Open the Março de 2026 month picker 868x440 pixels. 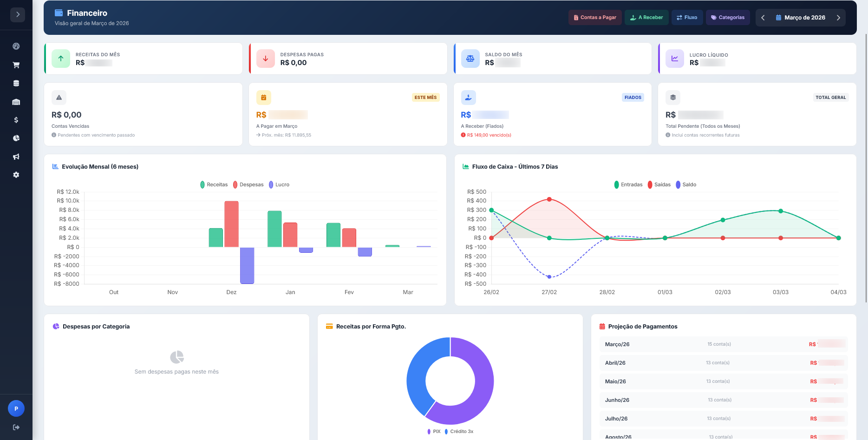800,18
